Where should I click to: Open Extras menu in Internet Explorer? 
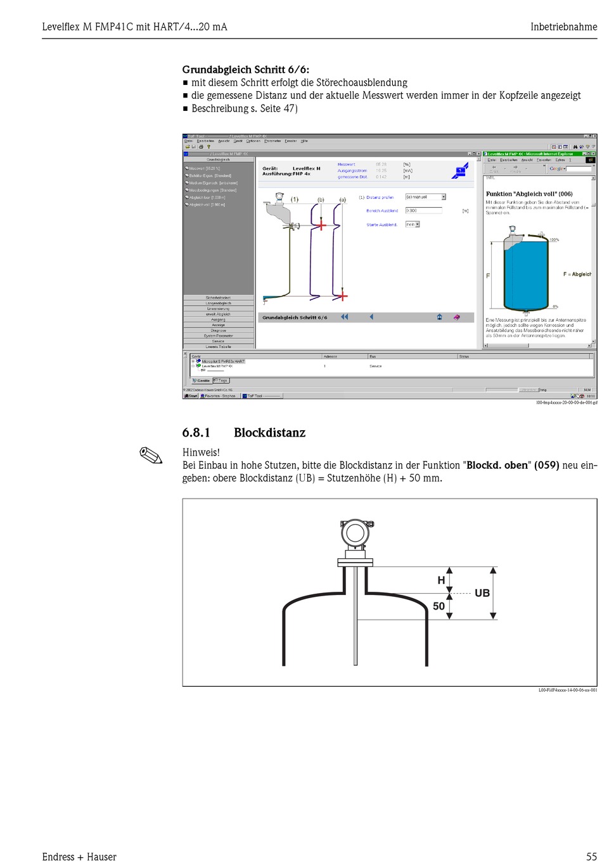click(560, 160)
